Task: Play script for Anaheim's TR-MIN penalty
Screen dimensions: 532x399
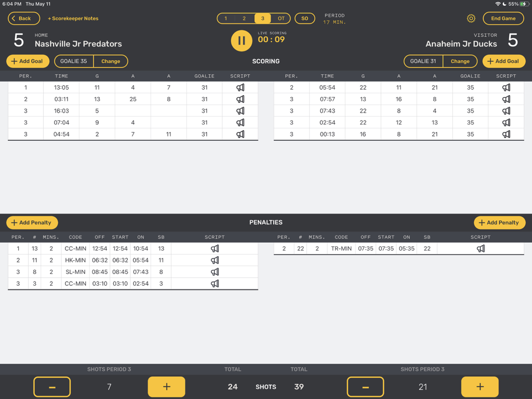Action: [480, 248]
